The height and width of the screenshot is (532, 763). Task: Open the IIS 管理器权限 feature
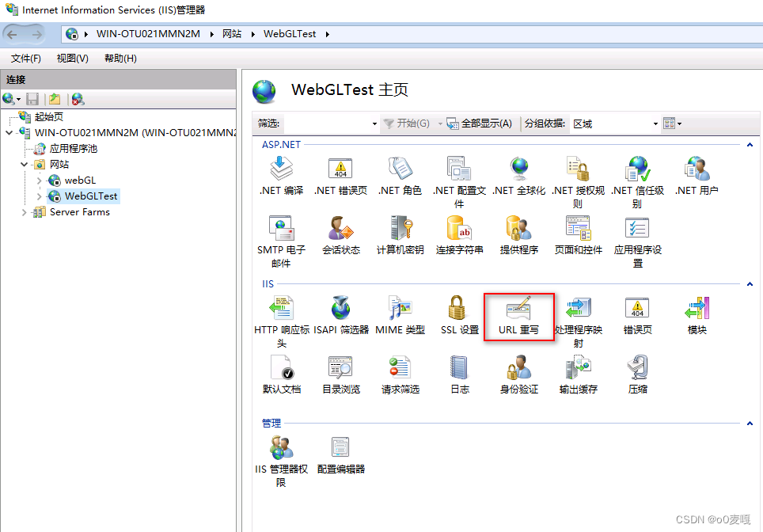[x=281, y=461]
